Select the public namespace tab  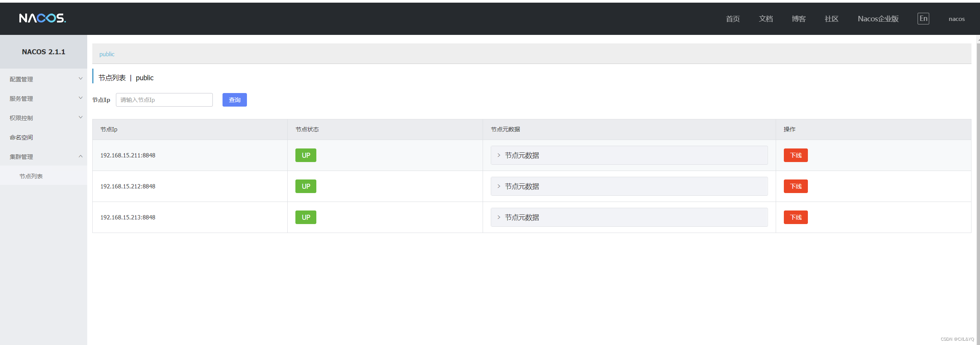tap(107, 54)
